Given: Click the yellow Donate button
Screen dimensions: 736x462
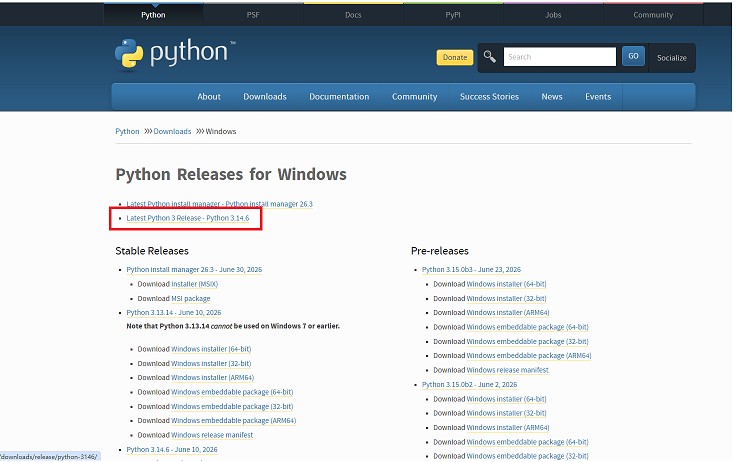Looking at the screenshot, I should [455, 57].
